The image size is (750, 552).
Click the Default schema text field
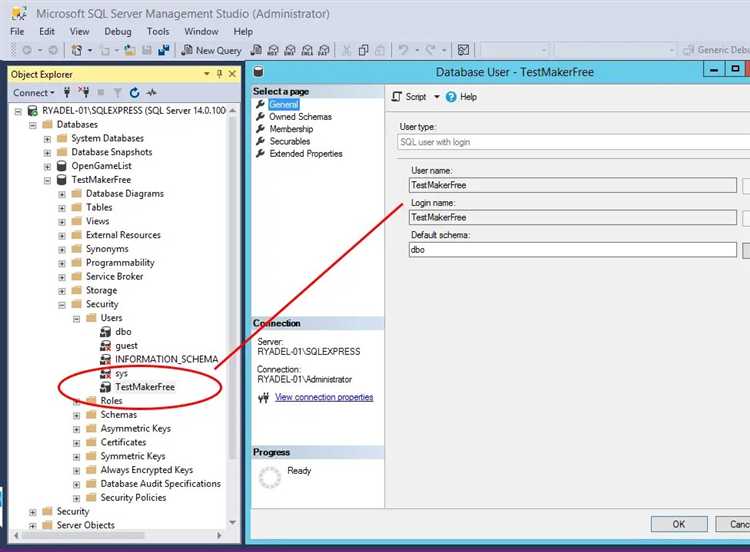coord(573,250)
